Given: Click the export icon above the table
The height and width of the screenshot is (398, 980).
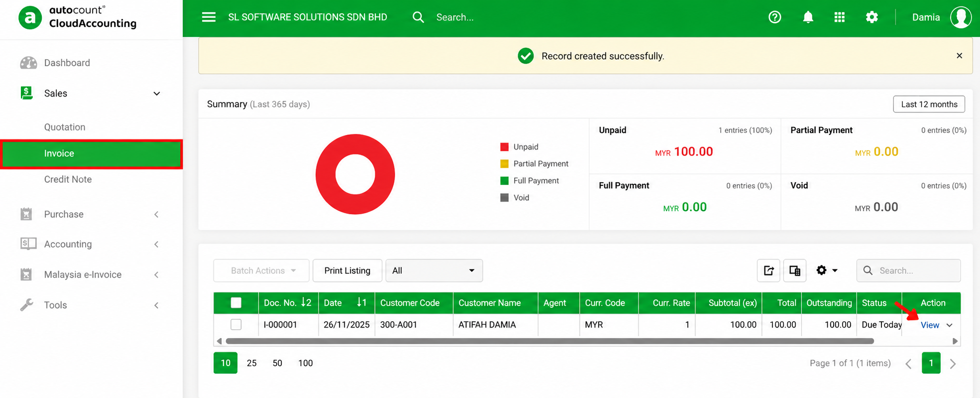Looking at the screenshot, I should [768, 270].
